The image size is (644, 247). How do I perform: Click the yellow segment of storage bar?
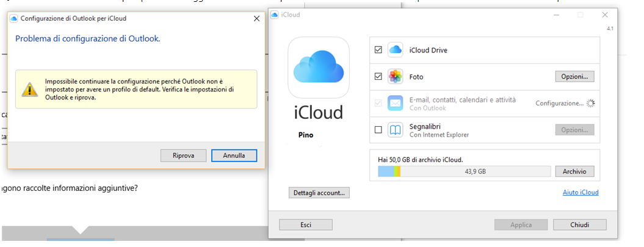coord(399,171)
